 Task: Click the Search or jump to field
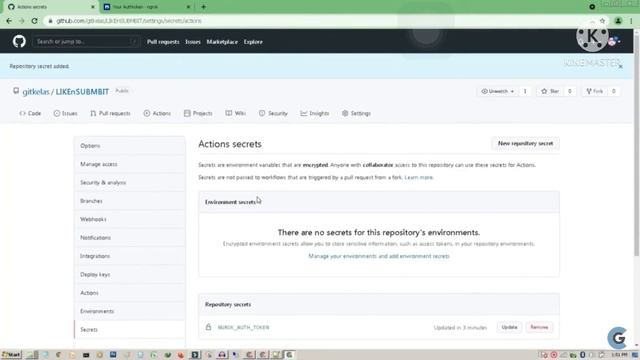tap(85, 42)
